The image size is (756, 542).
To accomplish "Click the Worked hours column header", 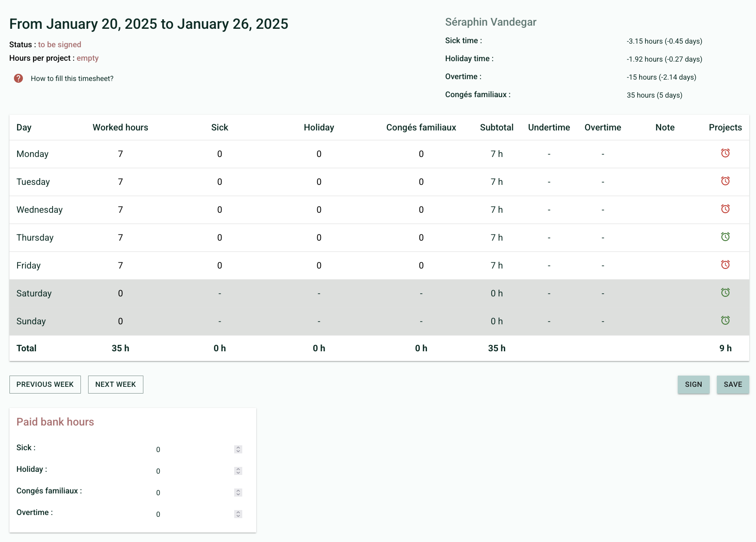I will pos(120,127).
